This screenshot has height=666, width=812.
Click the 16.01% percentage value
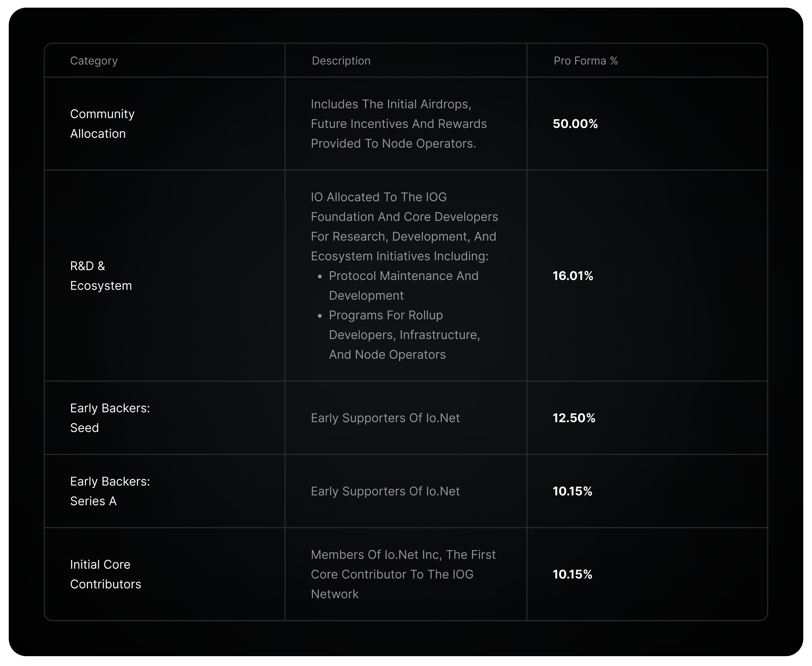pos(573,276)
